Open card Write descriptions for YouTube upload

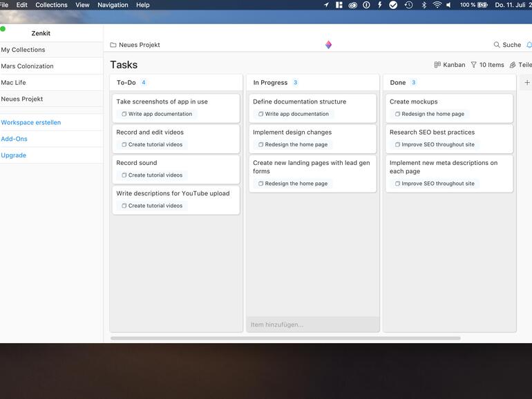176,200
